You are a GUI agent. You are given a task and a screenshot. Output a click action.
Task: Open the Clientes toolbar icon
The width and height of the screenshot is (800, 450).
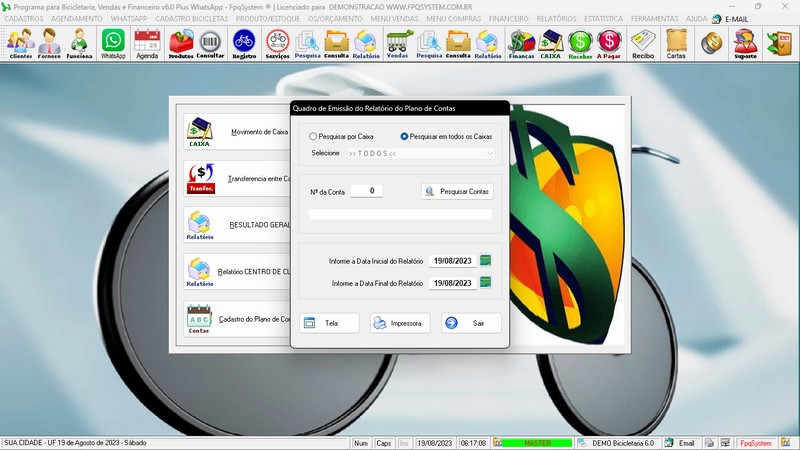pos(20,44)
